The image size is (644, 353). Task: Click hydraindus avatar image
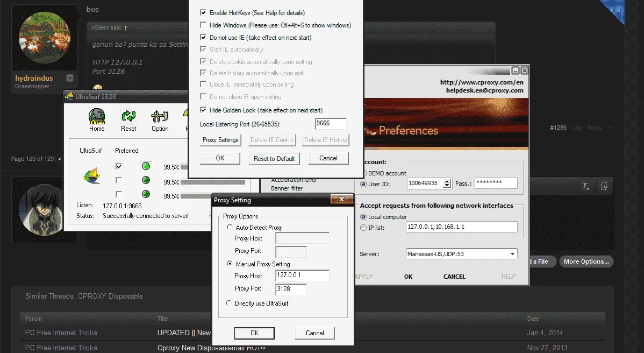[x=45, y=38]
